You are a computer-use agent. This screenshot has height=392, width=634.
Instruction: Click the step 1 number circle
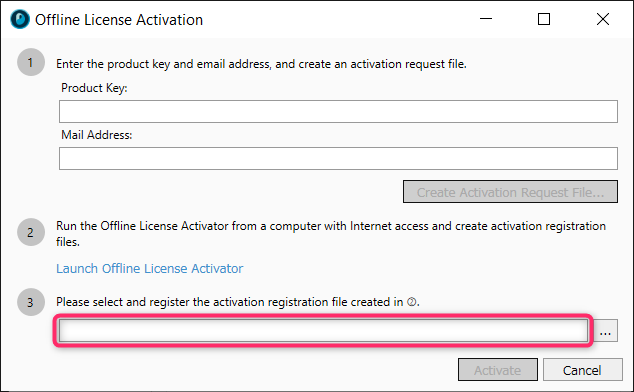[31, 62]
